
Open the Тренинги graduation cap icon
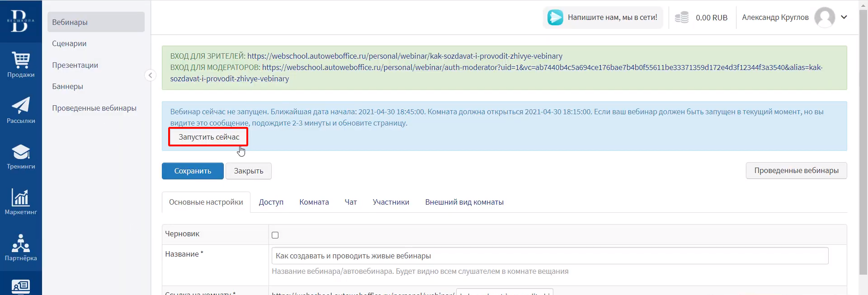[21, 152]
